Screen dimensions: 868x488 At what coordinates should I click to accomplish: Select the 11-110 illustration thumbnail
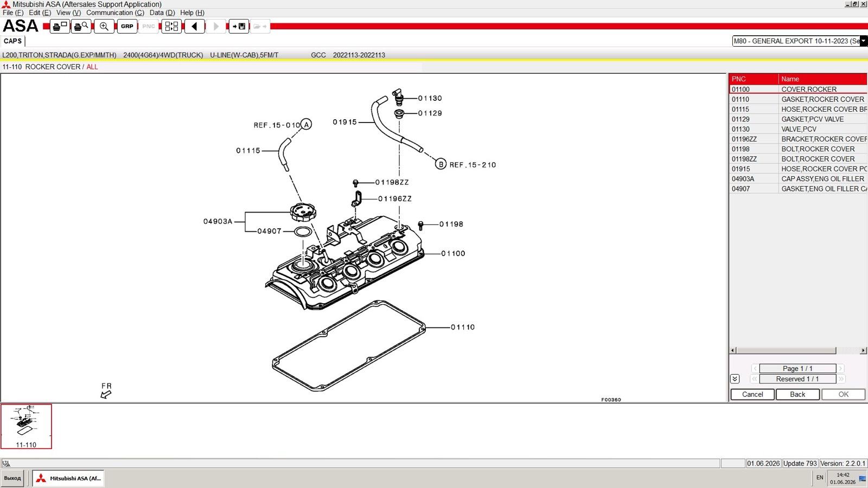[26, 426]
